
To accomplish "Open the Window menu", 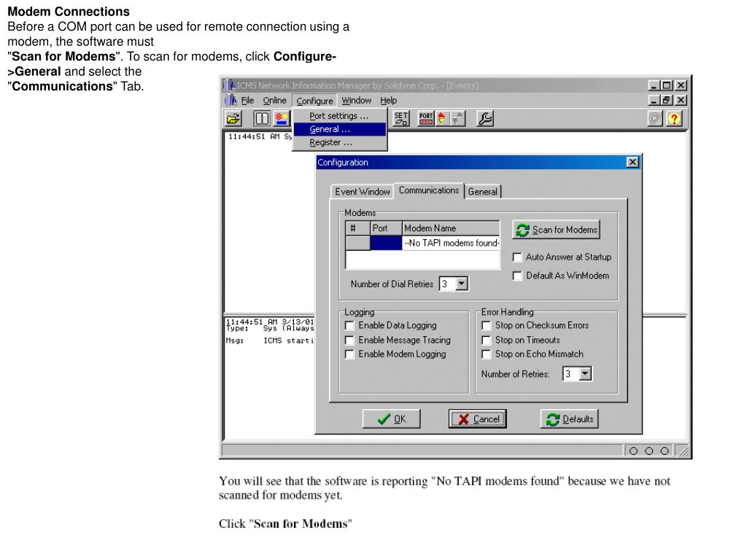I will coord(356,101).
